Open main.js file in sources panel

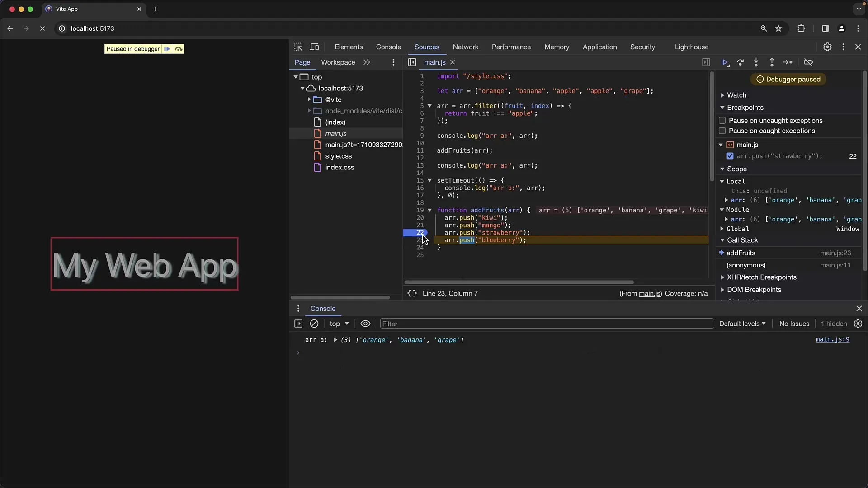click(335, 133)
